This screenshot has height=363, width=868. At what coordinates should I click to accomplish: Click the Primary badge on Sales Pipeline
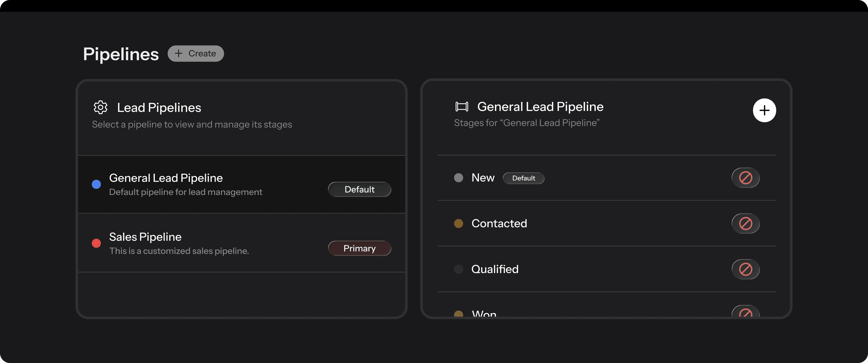point(359,248)
